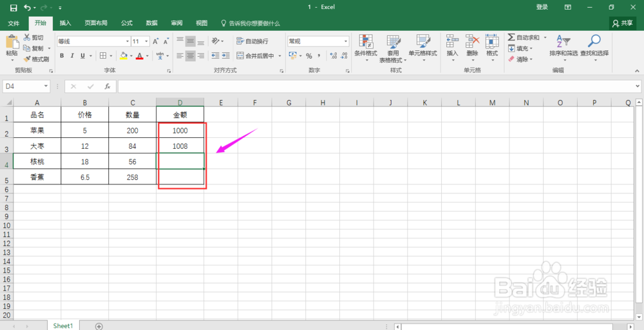Image resolution: width=644 pixels, height=330 pixels.
Task: Open Find and Select (查找和选择)
Action: 594,48
